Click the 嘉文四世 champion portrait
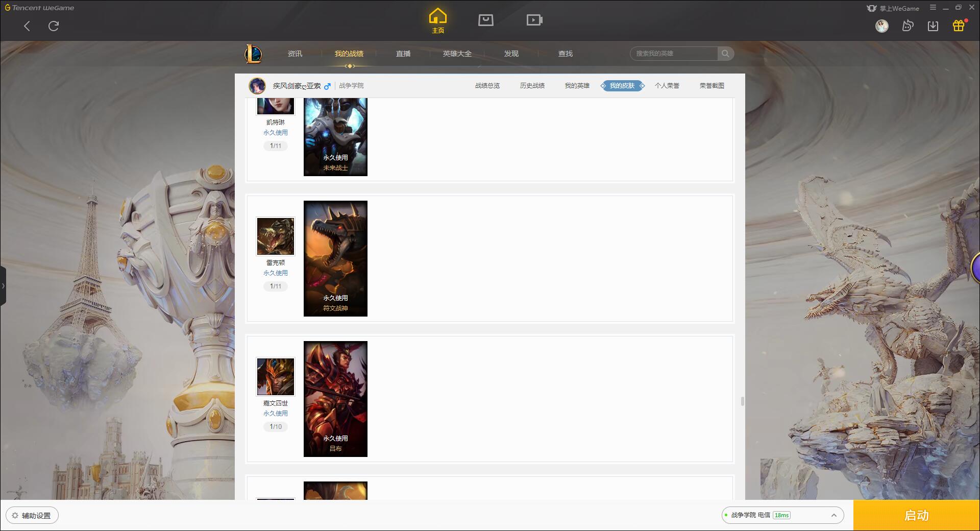Image resolution: width=980 pixels, height=531 pixels. pyautogui.click(x=276, y=377)
